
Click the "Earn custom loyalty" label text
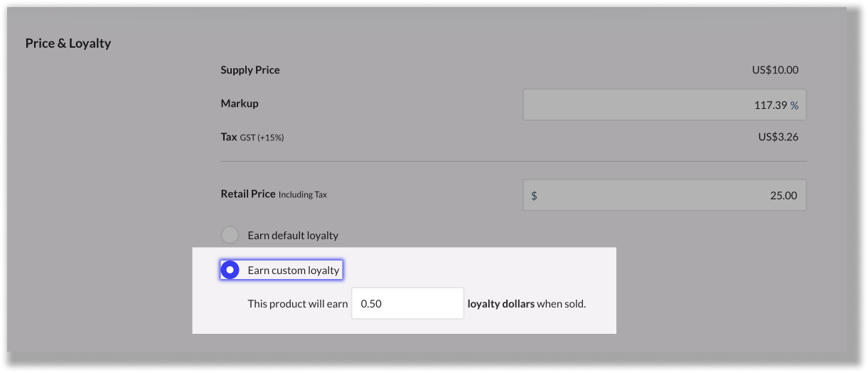(x=294, y=270)
